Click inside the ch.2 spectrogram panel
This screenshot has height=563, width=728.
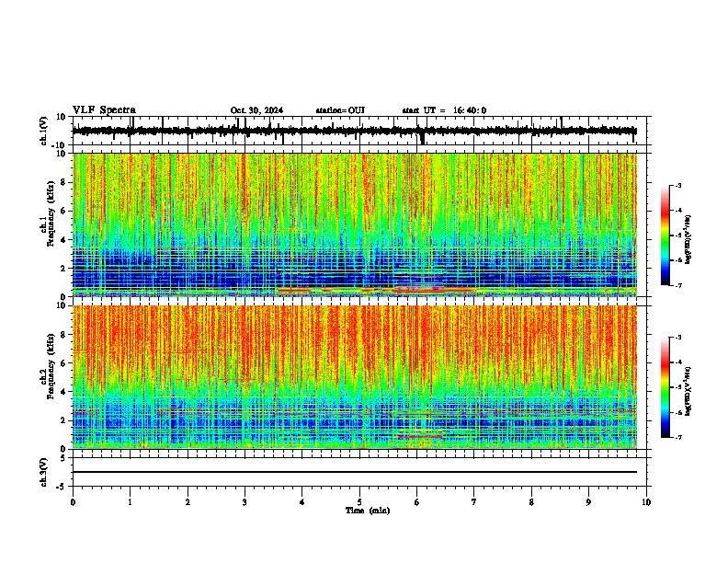point(354,377)
